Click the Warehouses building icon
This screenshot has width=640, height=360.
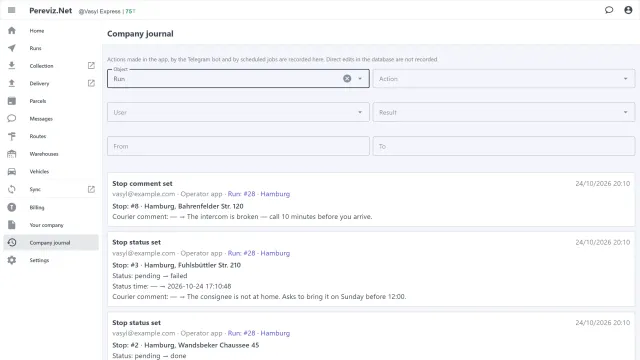tap(12, 154)
